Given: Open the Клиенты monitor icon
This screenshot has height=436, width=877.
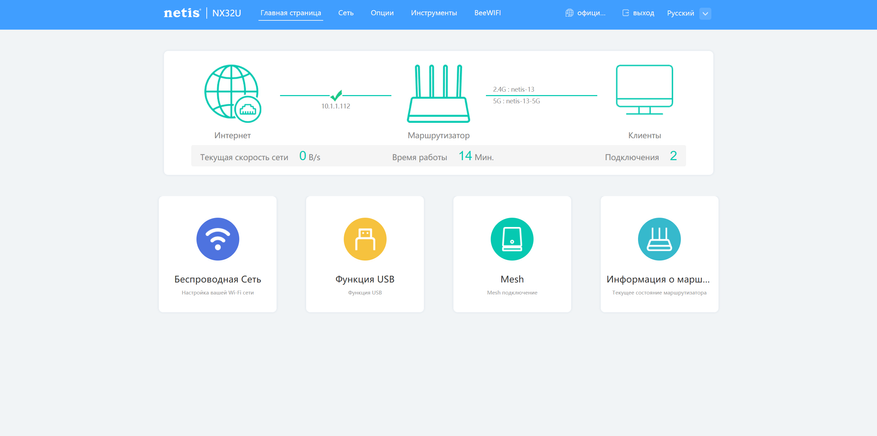Looking at the screenshot, I should [x=644, y=90].
